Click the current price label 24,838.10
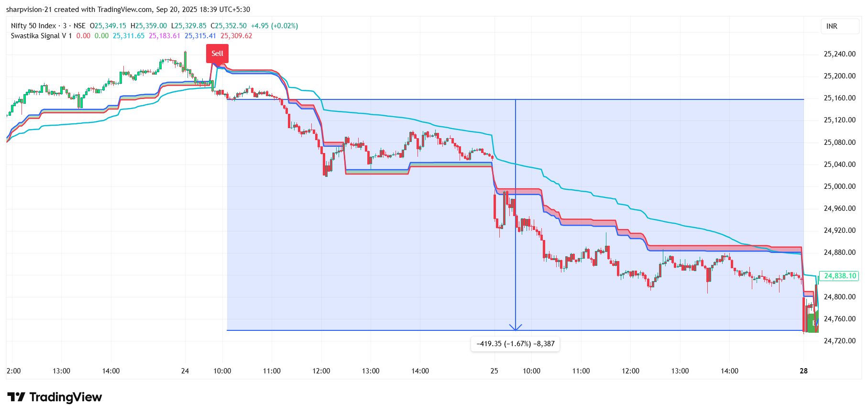This screenshot has width=868, height=415. point(839,276)
